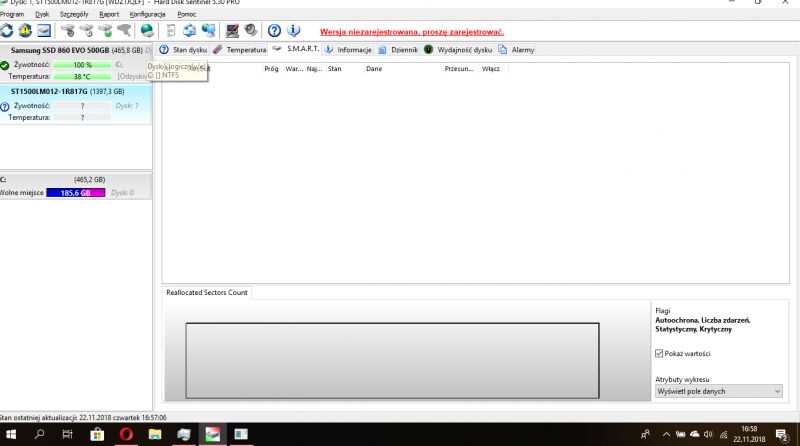The width and height of the screenshot is (800, 446).
Task: Open the Szczegóły menu
Action: coord(74,14)
